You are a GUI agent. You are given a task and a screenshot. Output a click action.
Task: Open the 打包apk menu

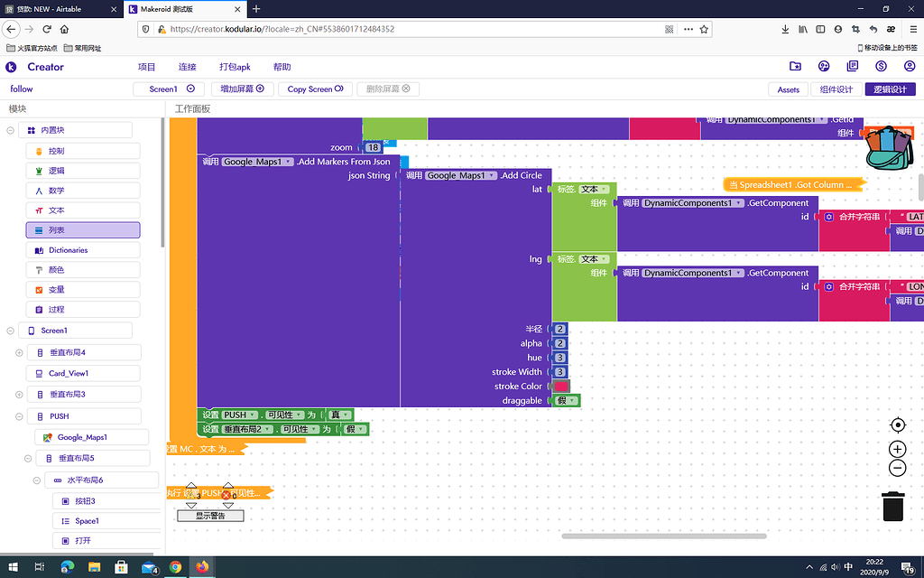pos(235,67)
